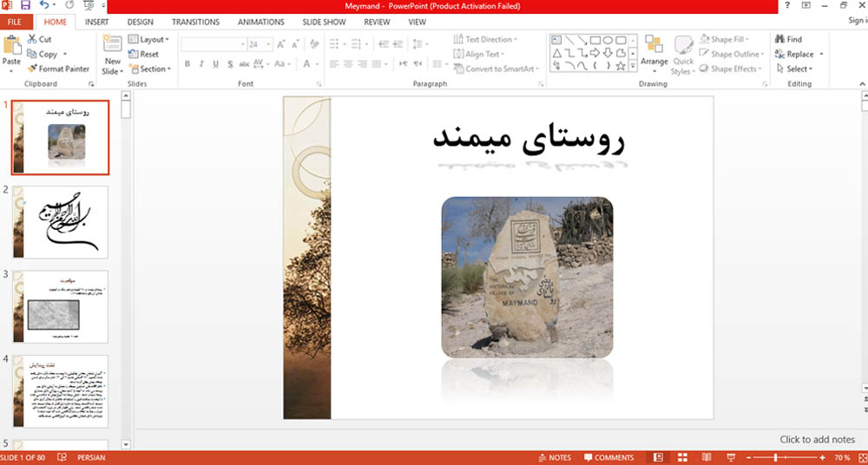Image resolution: width=868 pixels, height=465 pixels.
Task: Pick the oval shape in shapes gallery
Action: pos(608,40)
